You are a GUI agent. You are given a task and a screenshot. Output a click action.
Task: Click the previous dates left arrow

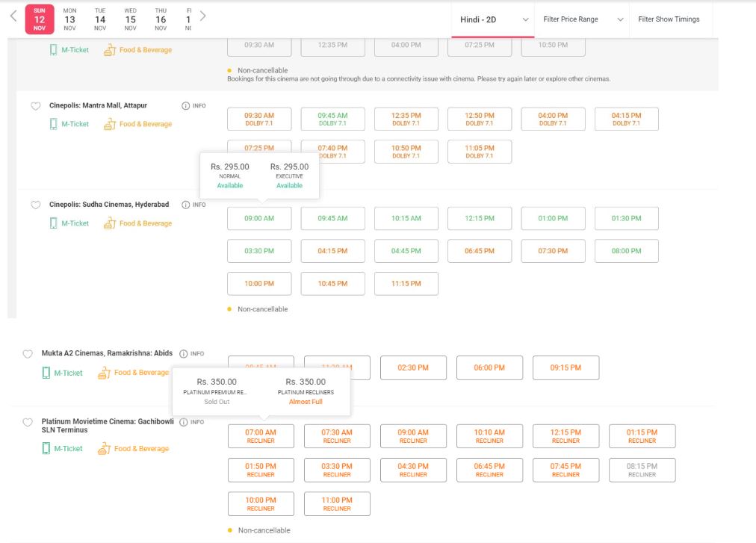(x=13, y=16)
